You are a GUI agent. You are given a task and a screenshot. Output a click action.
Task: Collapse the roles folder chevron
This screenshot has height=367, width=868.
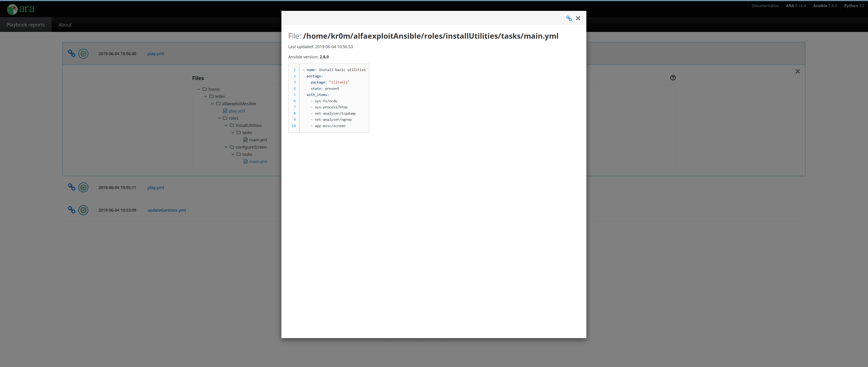click(x=219, y=118)
